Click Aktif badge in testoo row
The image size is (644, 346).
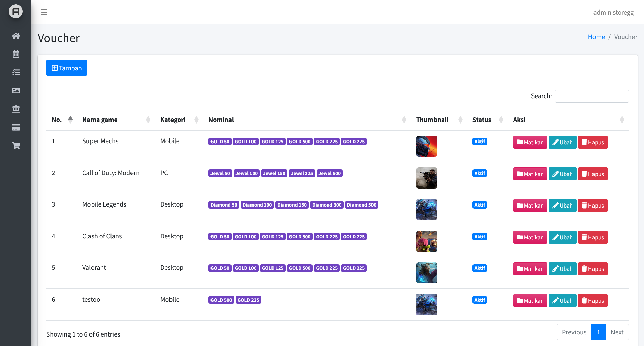[480, 300]
